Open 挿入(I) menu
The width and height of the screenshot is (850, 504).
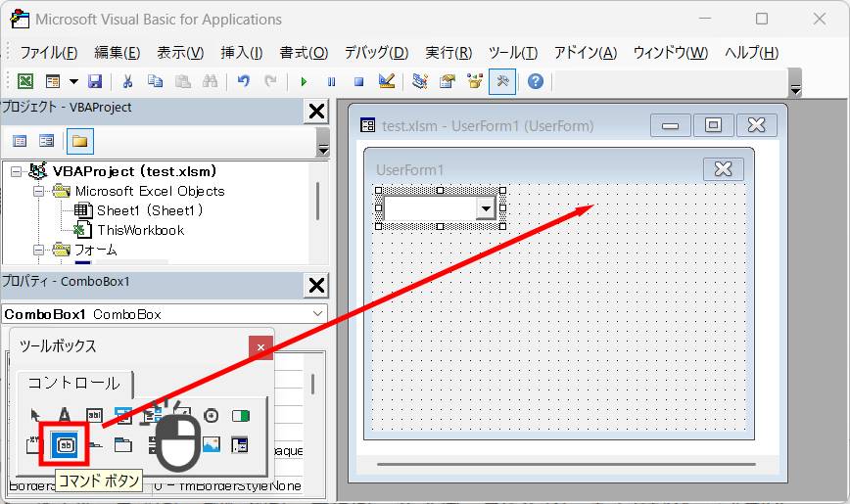242,53
